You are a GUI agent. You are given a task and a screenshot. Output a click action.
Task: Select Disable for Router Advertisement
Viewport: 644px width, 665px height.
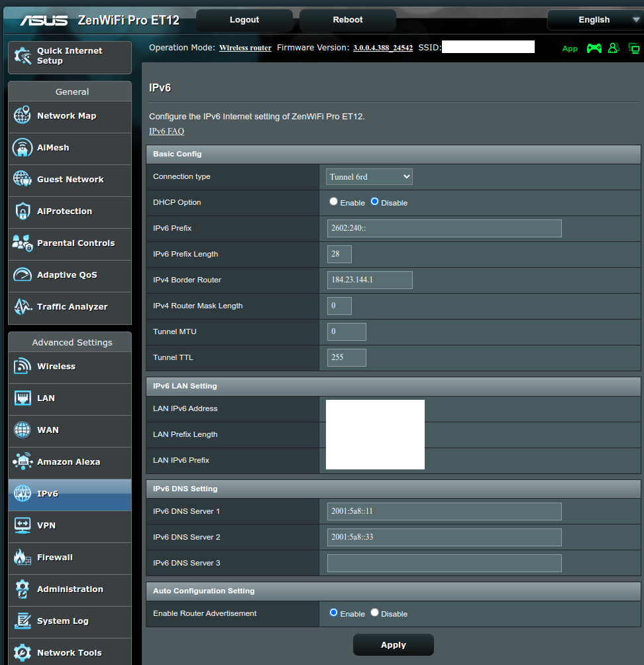tap(374, 613)
